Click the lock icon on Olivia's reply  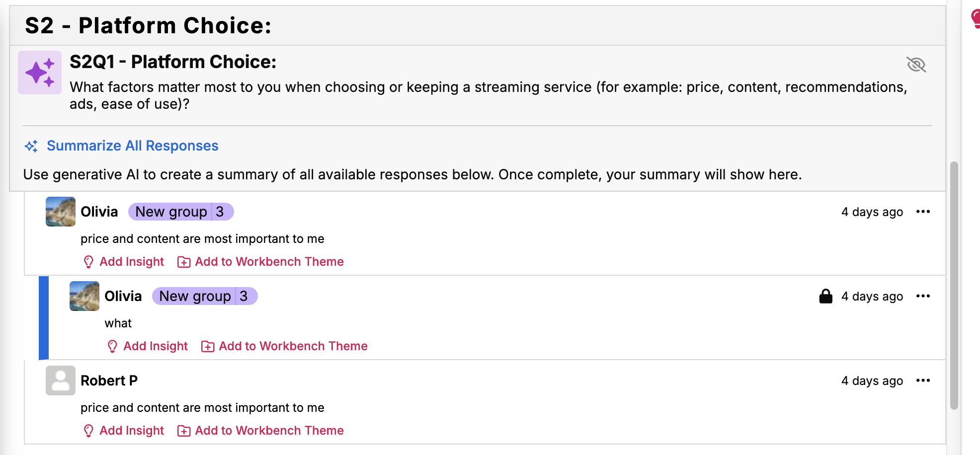825,296
